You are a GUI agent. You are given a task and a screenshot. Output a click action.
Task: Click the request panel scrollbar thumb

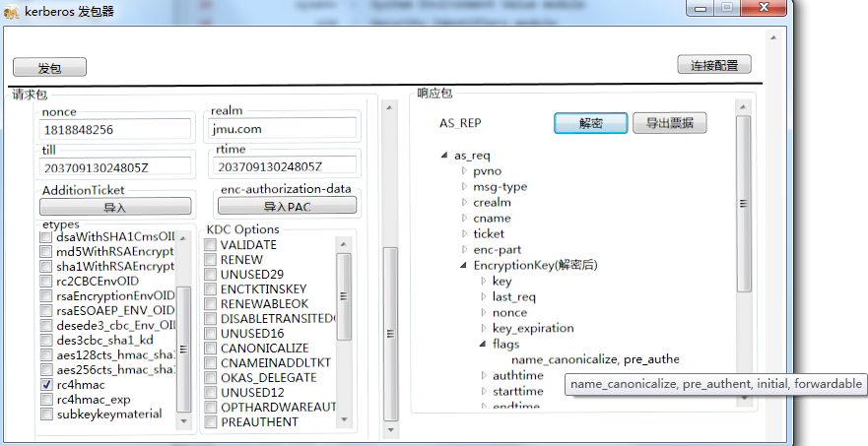[390, 334]
